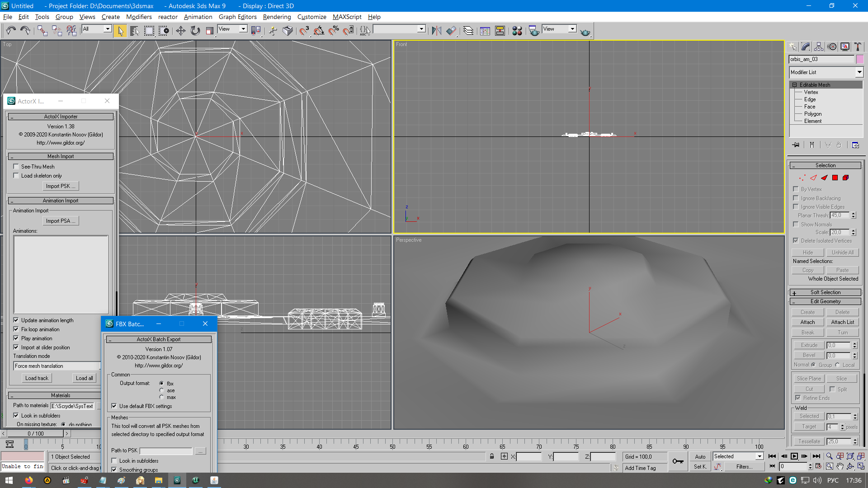Image resolution: width=868 pixels, height=488 pixels.
Task: Click the Attach List button
Action: pyautogui.click(x=842, y=322)
